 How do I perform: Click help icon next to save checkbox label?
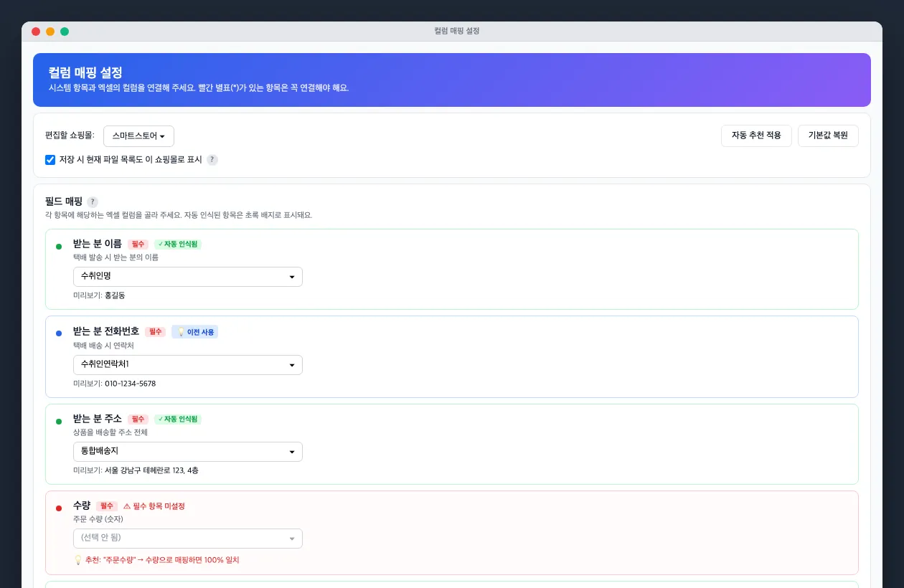(x=212, y=160)
